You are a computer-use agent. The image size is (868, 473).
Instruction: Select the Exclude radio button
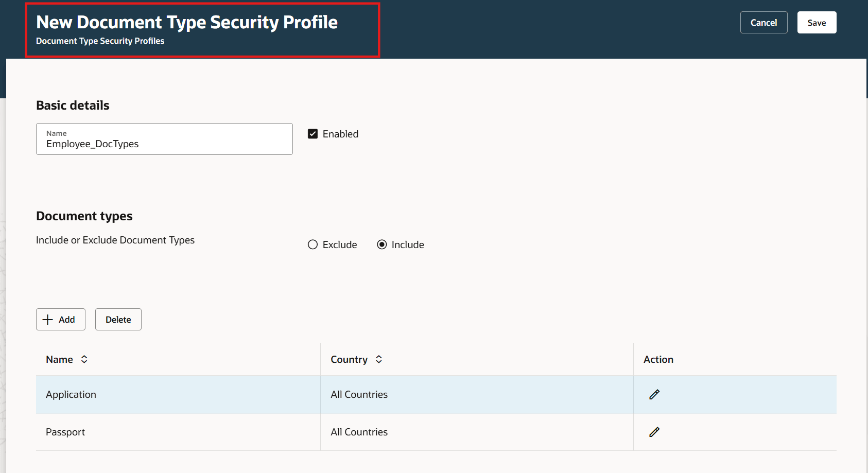coord(313,244)
